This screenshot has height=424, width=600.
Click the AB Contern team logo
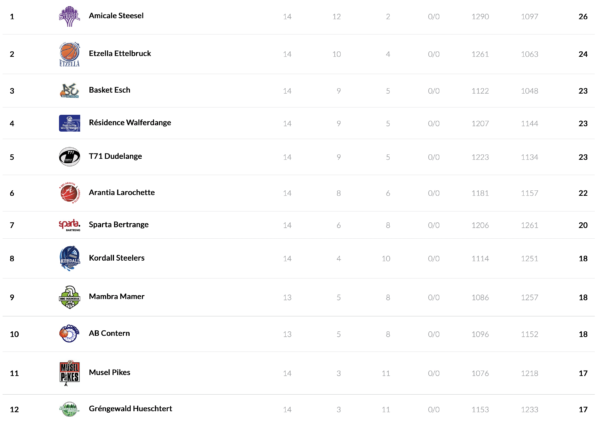(x=69, y=333)
